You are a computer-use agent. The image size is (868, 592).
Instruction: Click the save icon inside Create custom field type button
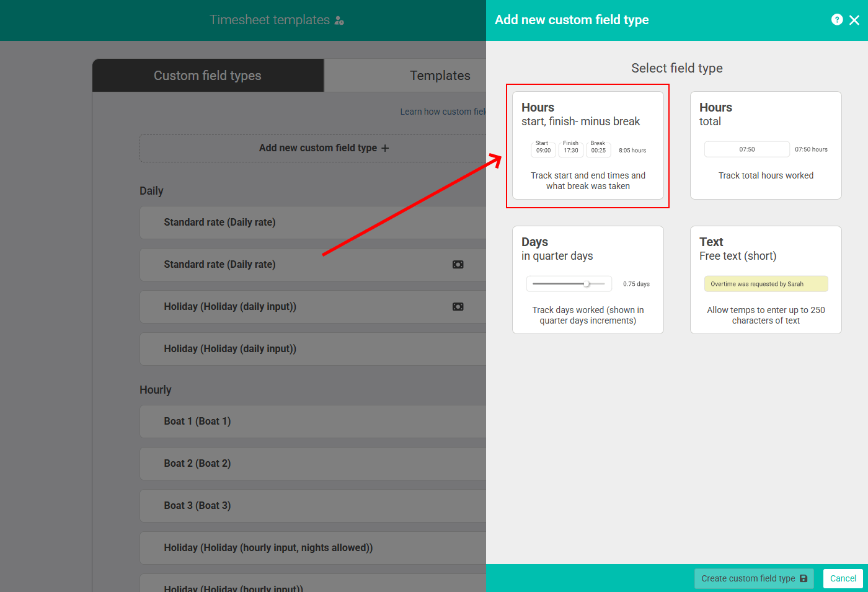coord(804,578)
